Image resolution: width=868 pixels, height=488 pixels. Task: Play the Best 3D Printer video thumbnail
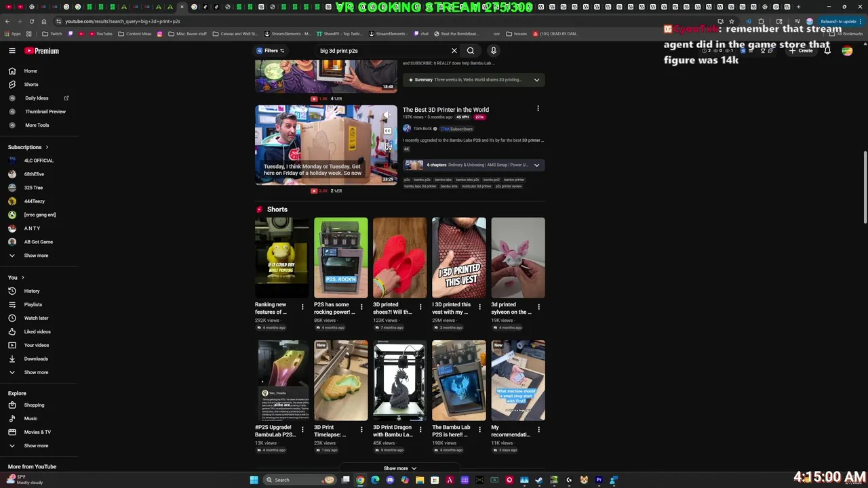326,144
